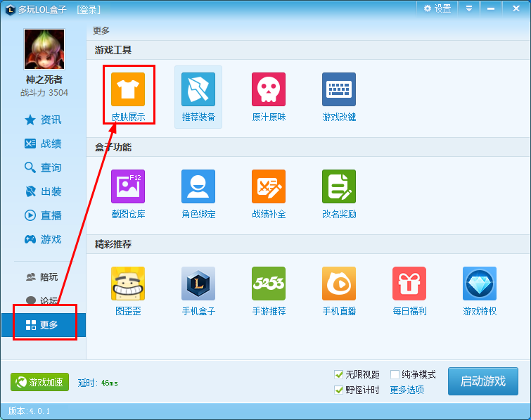
Task: Open the 5253 手游推荐 icon
Action: 269,284
